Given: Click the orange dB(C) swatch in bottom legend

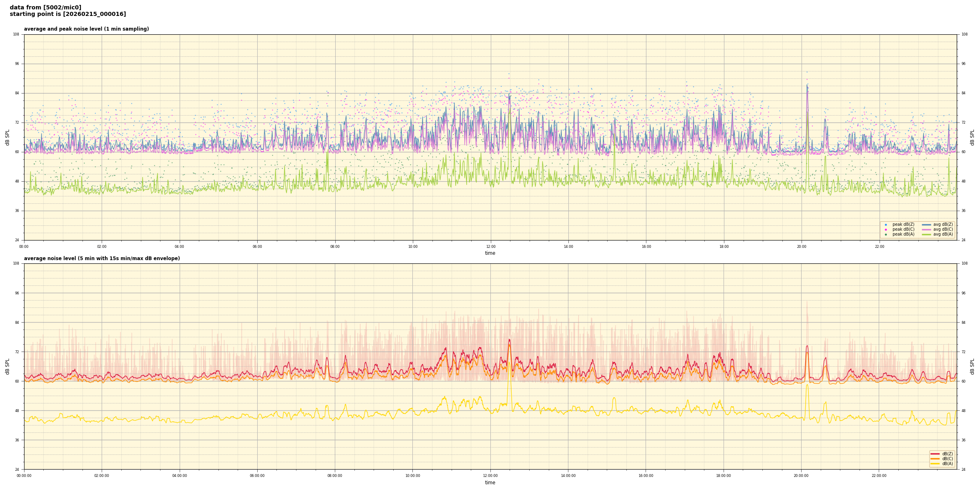Looking at the screenshot, I should (935, 459).
